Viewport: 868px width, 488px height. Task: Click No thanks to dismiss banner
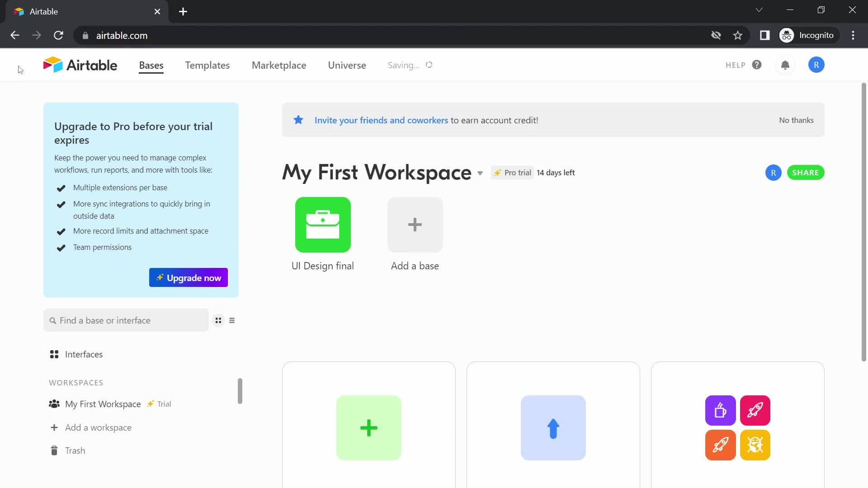click(797, 120)
